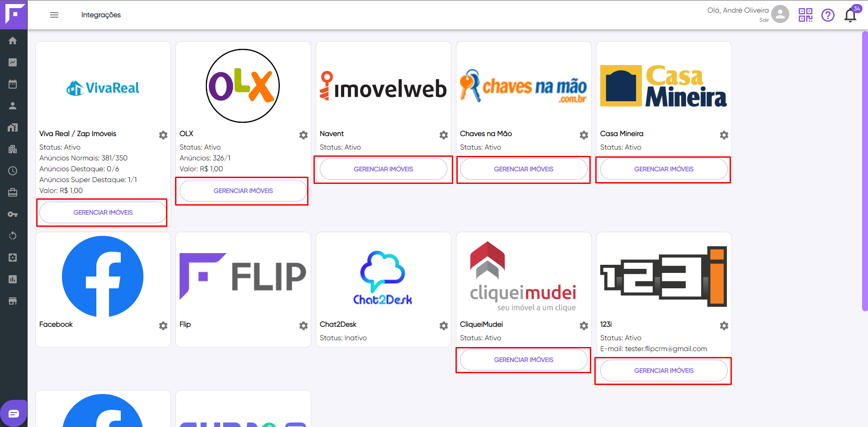
Task: Click the page vertical scrollbar
Action: click(x=865, y=171)
